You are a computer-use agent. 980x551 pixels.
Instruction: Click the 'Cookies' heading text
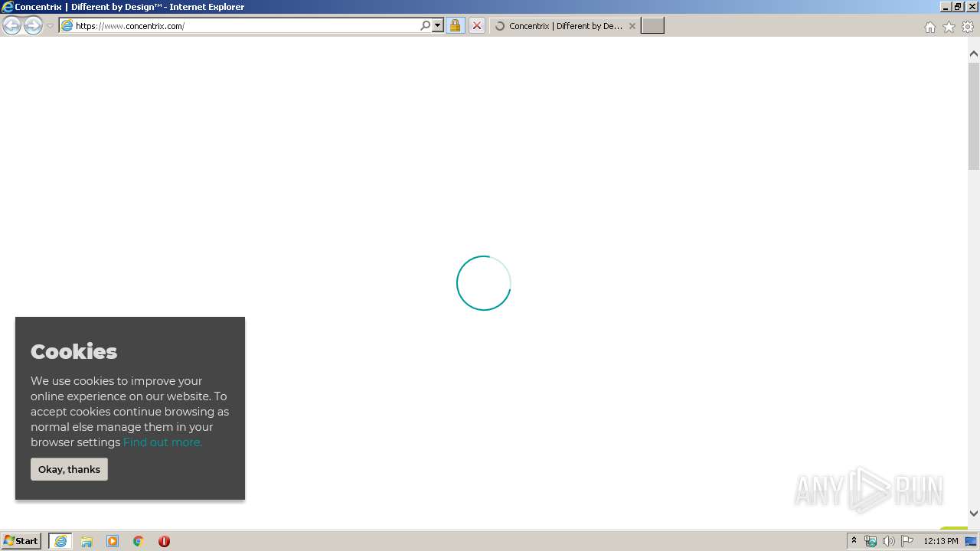point(73,351)
